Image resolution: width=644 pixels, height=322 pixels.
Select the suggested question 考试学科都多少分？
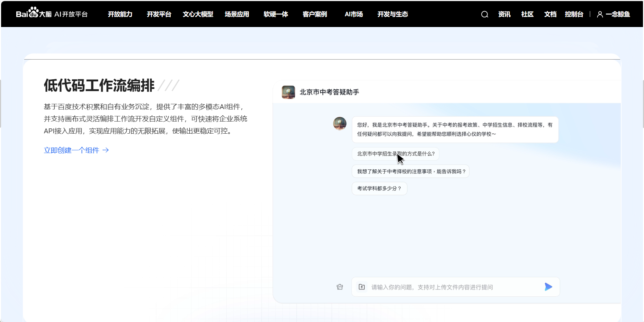[x=379, y=188]
